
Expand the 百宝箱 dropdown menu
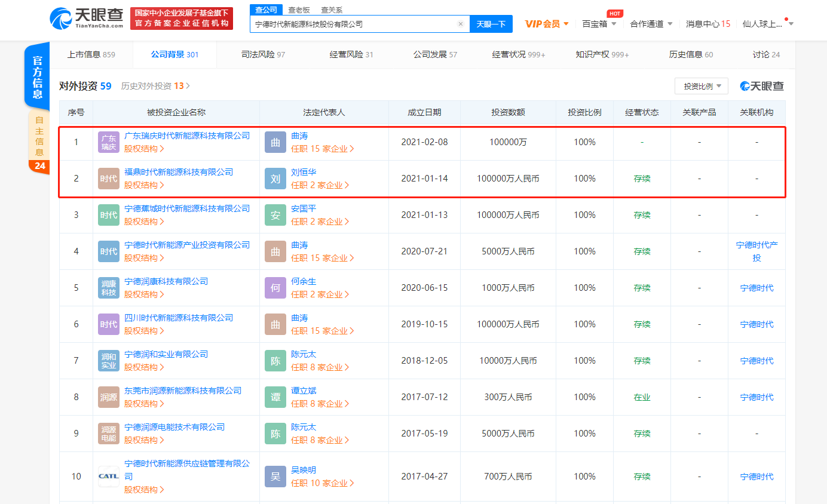click(599, 24)
